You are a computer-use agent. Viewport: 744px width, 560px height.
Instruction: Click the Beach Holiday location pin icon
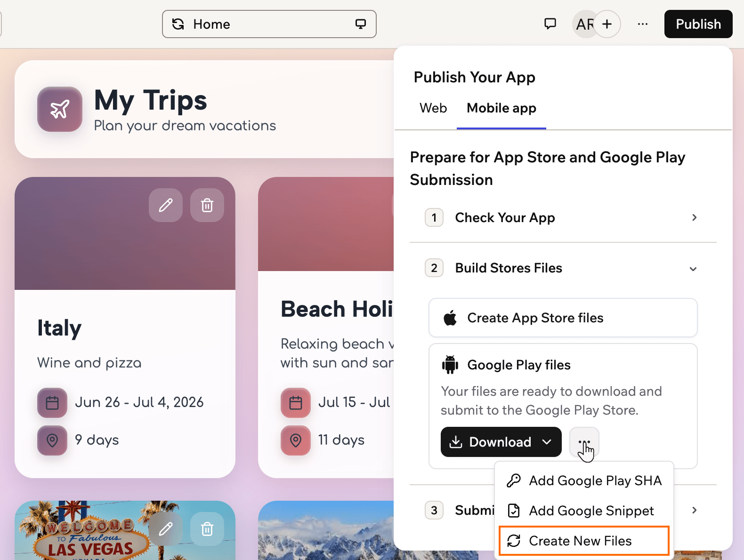click(x=296, y=440)
